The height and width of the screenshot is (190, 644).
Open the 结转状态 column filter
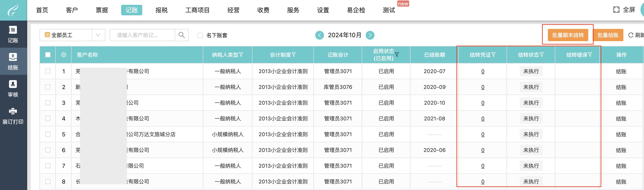tap(542, 55)
